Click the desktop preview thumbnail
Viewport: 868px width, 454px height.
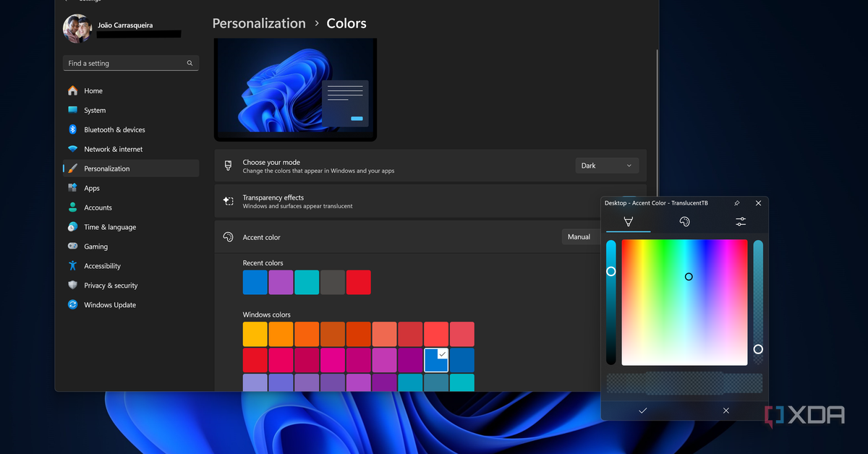pyautogui.click(x=295, y=90)
